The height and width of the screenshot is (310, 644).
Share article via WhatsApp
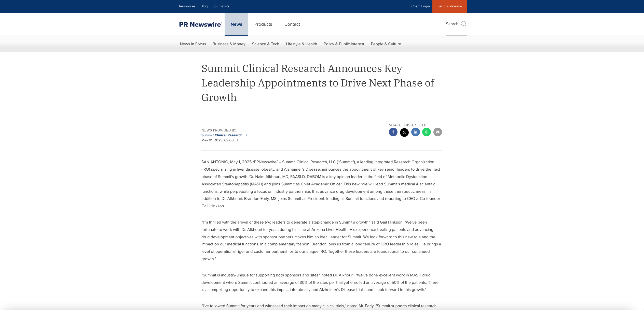(x=427, y=132)
